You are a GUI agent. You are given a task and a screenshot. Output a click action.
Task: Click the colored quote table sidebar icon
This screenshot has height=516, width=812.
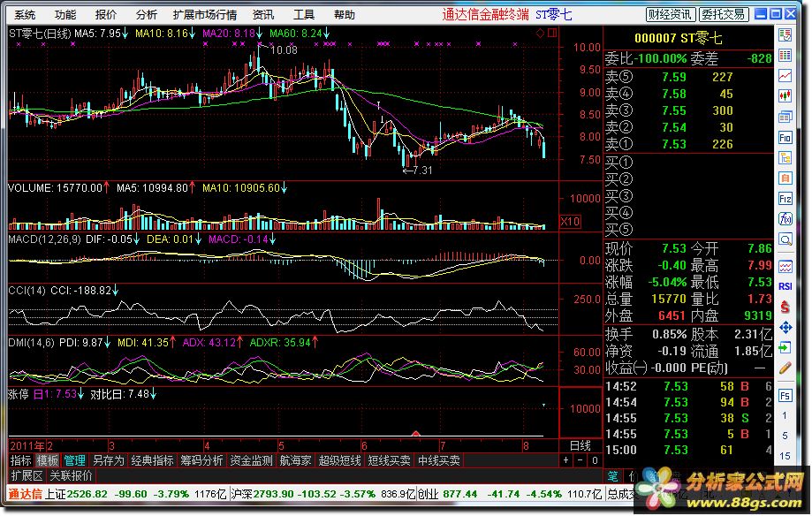click(785, 55)
